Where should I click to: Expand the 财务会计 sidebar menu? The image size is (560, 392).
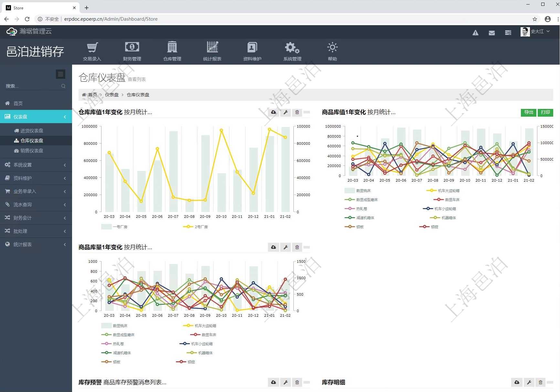[36, 218]
